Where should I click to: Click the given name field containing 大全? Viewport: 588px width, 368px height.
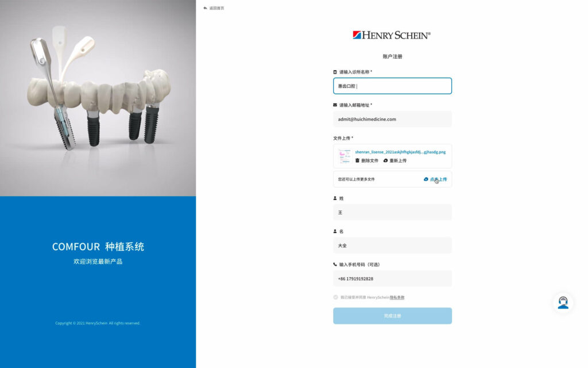[x=392, y=245]
